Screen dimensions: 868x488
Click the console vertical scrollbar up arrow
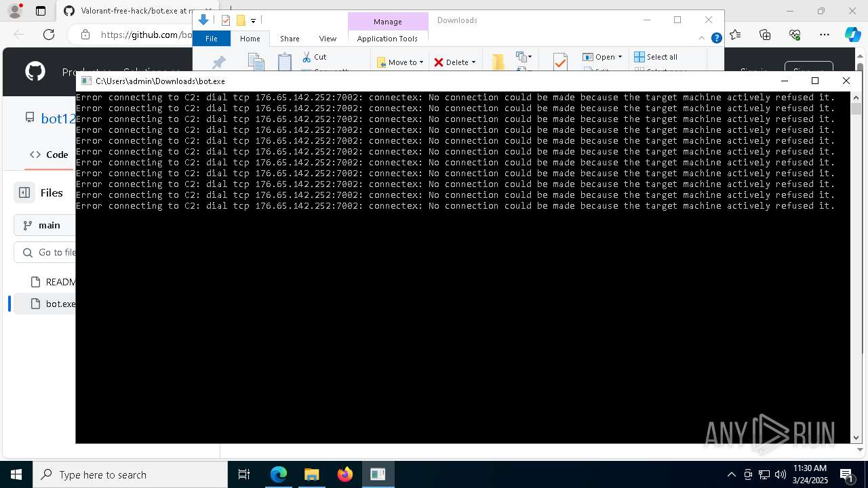[x=856, y=98]
